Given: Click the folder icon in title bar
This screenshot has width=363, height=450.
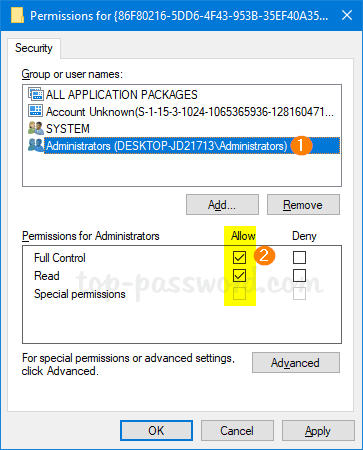Looking at the screenshot, I should point(17,15).
